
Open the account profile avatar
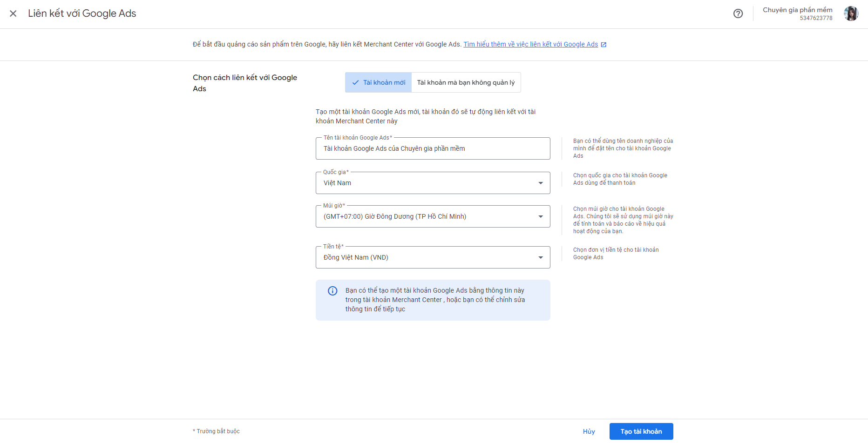(851, 13)
